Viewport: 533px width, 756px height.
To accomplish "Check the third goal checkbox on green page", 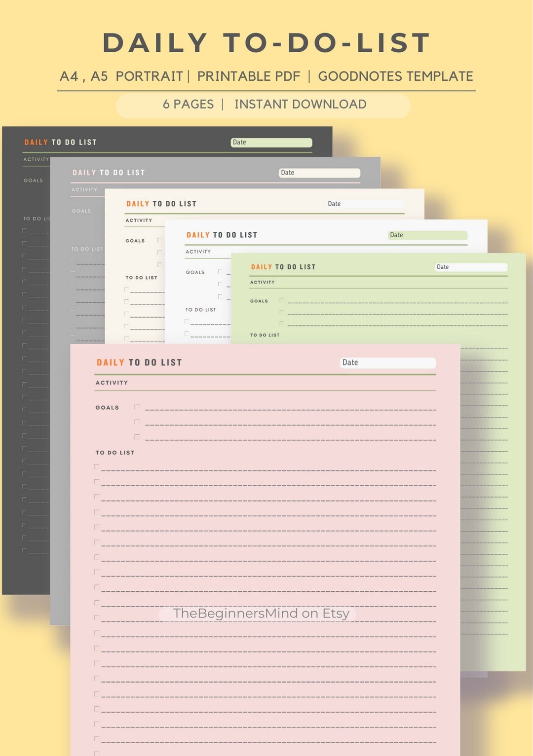I will coord(281,324).
